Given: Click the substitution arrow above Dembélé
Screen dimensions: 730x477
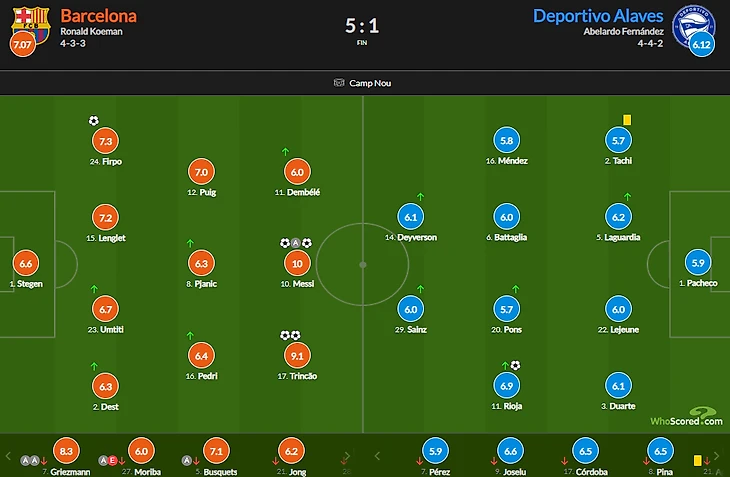Looking at the screenshot, I should click(285, 151).
